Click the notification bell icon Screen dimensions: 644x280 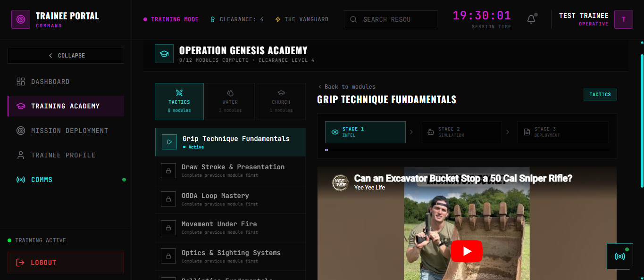click(531, 19)
